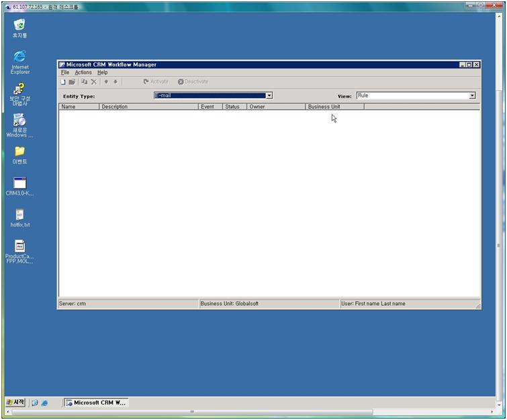This screenshot has width=507, height=420.
Task: Open the security configuration wizard desktop icon
Action: tap(19, 95)
